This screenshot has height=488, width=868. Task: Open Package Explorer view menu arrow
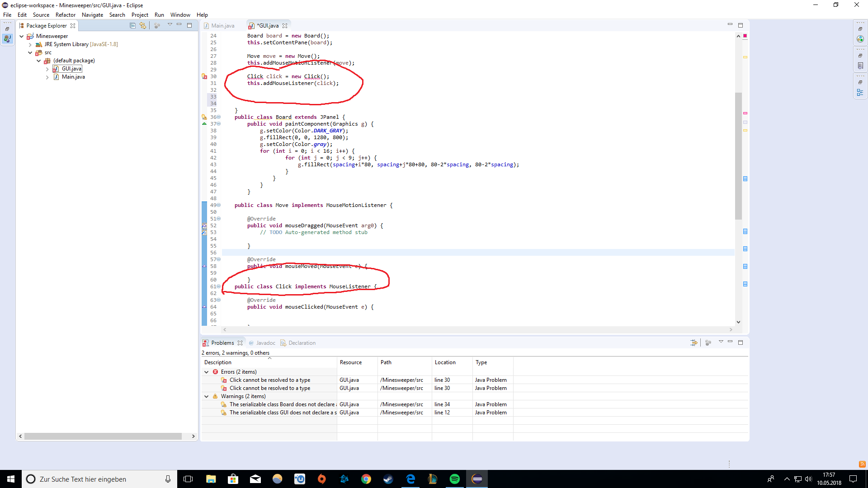click(170, 25)
